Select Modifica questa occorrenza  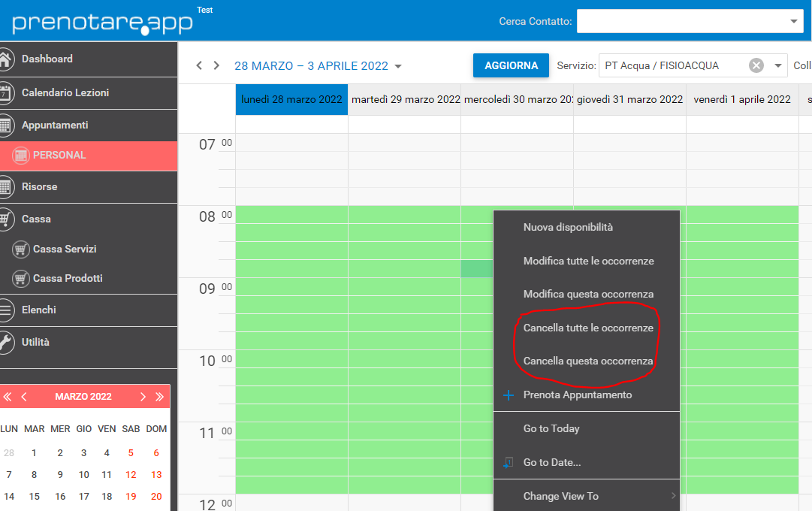(587, 294)
